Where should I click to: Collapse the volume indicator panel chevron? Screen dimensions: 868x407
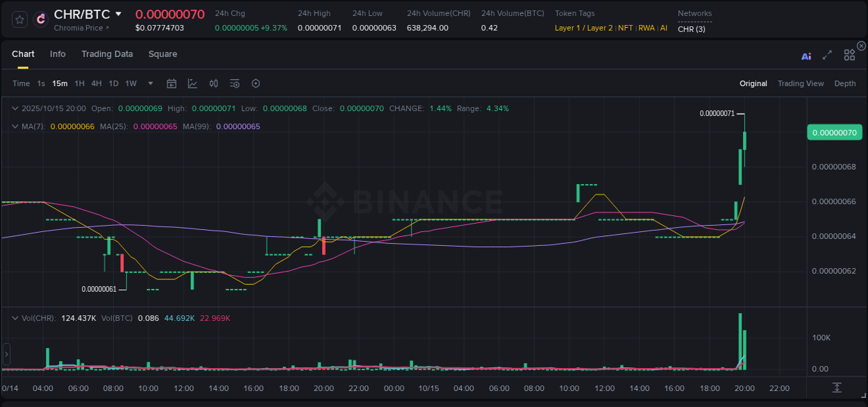click(15, 317)
